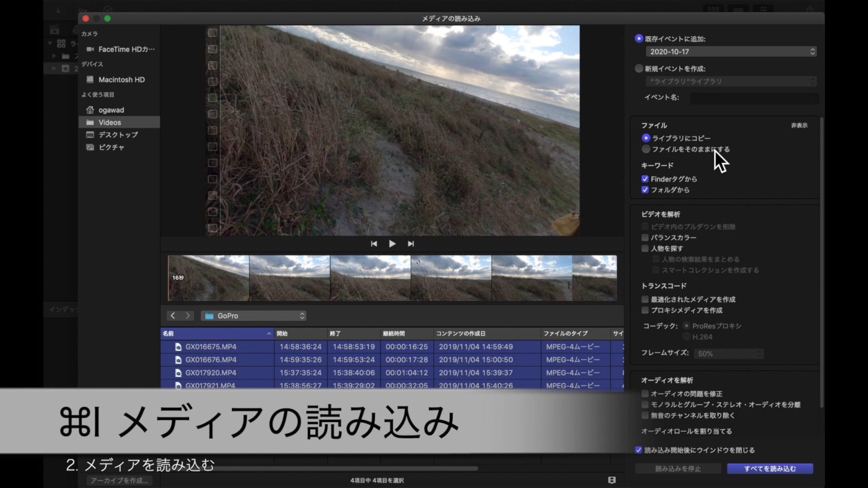Uncheck 読み込み開始後にウインドウを閉じる
This screenshot has height=488, width=868.
click(638, 450)
